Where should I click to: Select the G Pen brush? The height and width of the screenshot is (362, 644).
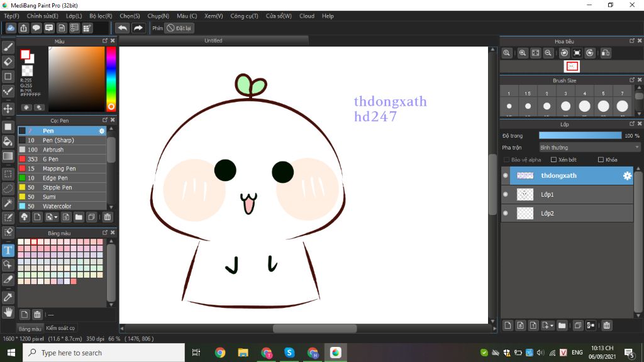62,159
